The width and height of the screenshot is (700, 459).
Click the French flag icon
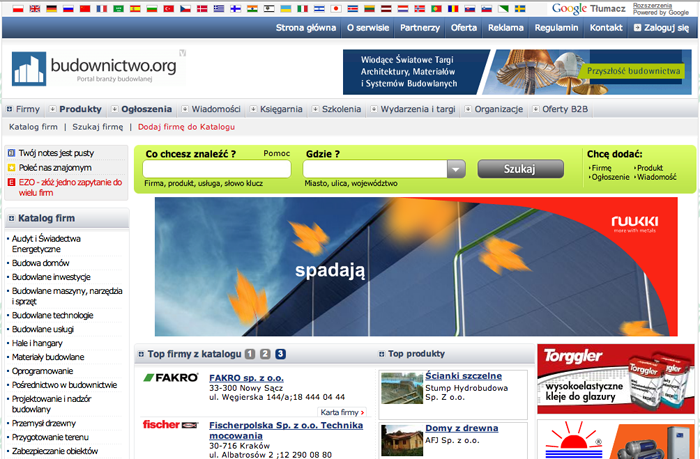[x=102, y=8]
